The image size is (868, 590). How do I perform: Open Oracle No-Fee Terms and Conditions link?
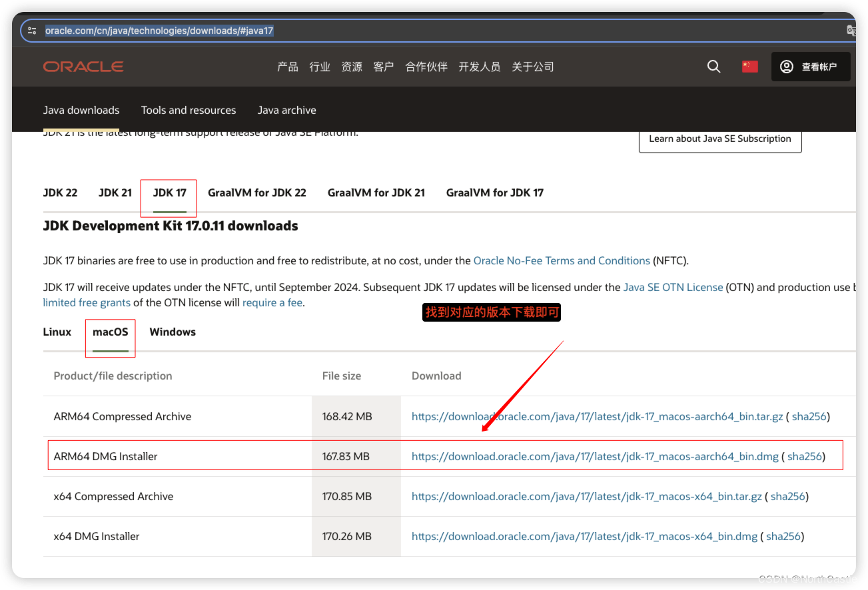pos(562,260)
